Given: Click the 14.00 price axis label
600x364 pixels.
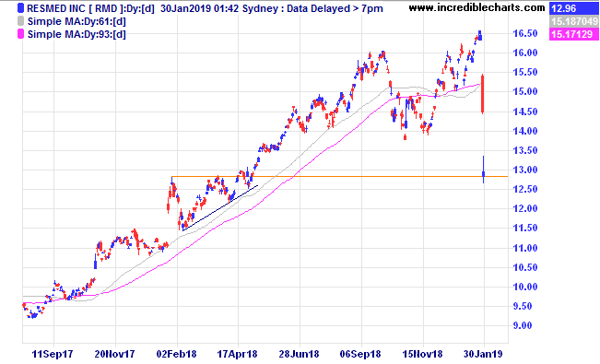Looking at the screenshot, I should click(x=525, y=131).
